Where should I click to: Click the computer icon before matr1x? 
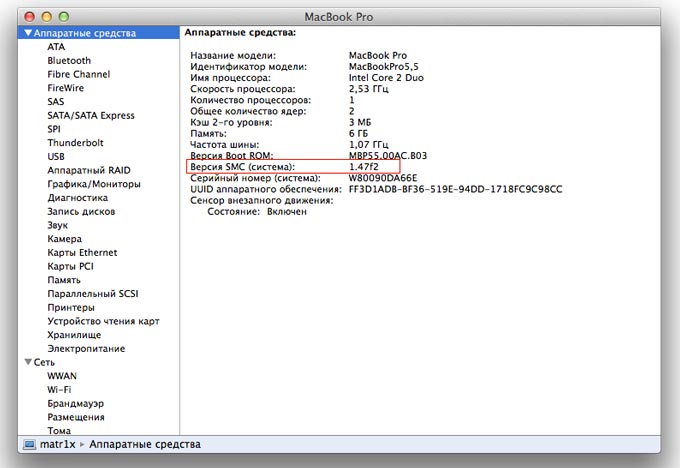tap(29, 445)
